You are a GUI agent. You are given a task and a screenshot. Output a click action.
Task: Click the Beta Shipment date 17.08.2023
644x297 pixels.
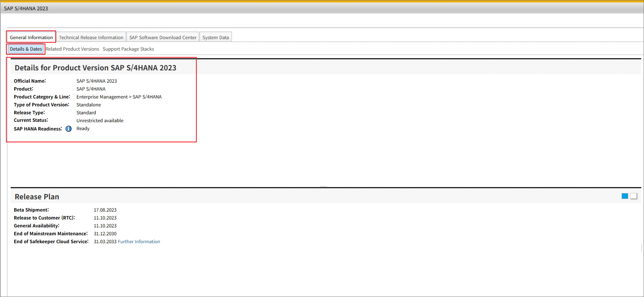(x=105, y=210)
